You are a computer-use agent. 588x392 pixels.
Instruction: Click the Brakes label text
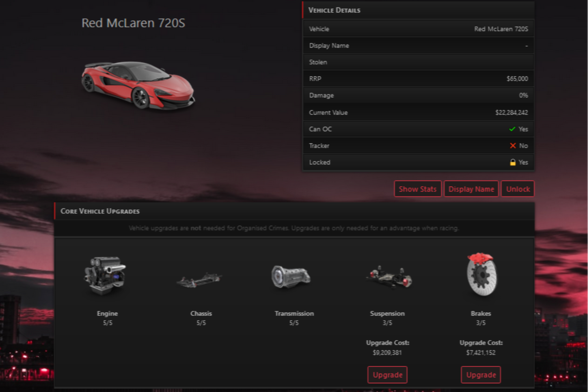coord(481,313)
